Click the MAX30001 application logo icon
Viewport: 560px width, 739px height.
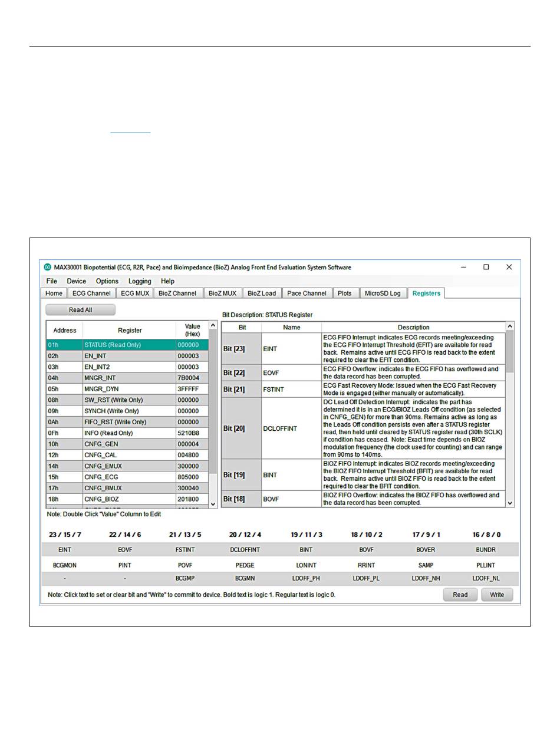click(x=48, y=267)
